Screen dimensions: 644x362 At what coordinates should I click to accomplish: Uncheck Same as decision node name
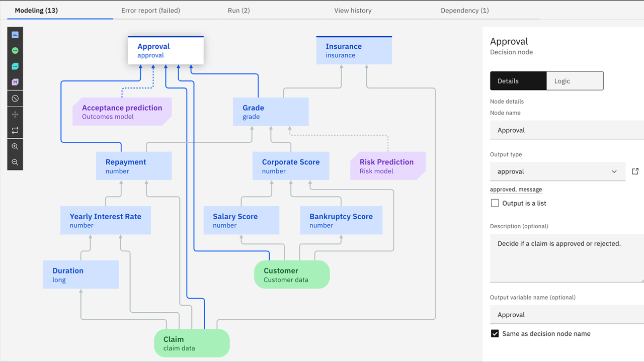click(495, 333)
